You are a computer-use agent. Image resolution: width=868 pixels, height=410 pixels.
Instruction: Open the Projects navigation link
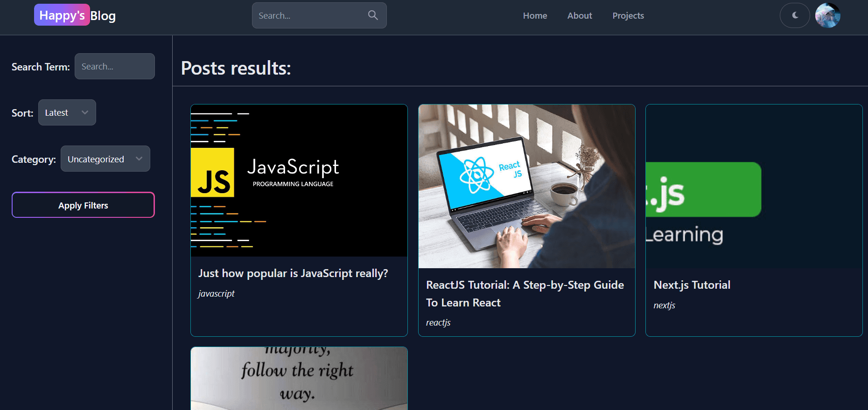pos(628,16)
